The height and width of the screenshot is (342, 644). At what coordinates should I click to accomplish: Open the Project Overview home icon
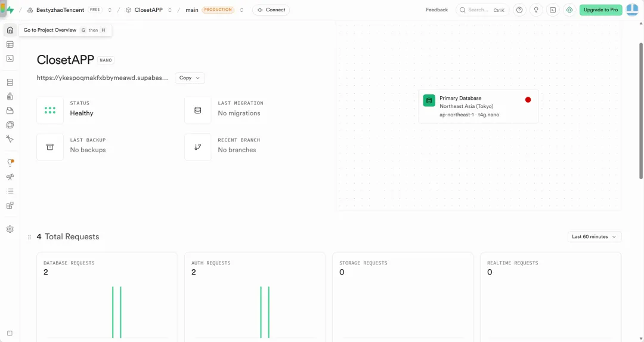coord(10,30)
